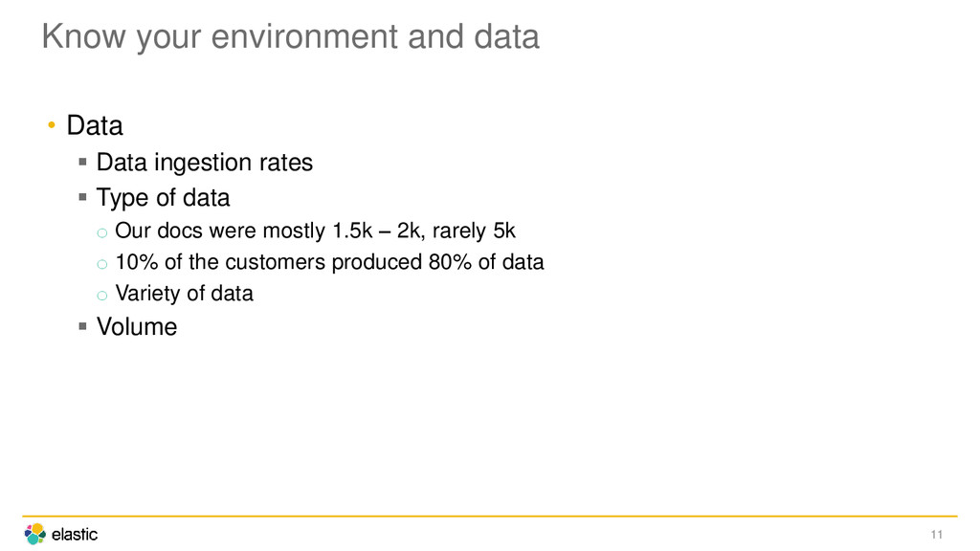Click the yellow footer divider line
Image resolution: width=980 pixels, height=551 pixels.
point(490,516)
